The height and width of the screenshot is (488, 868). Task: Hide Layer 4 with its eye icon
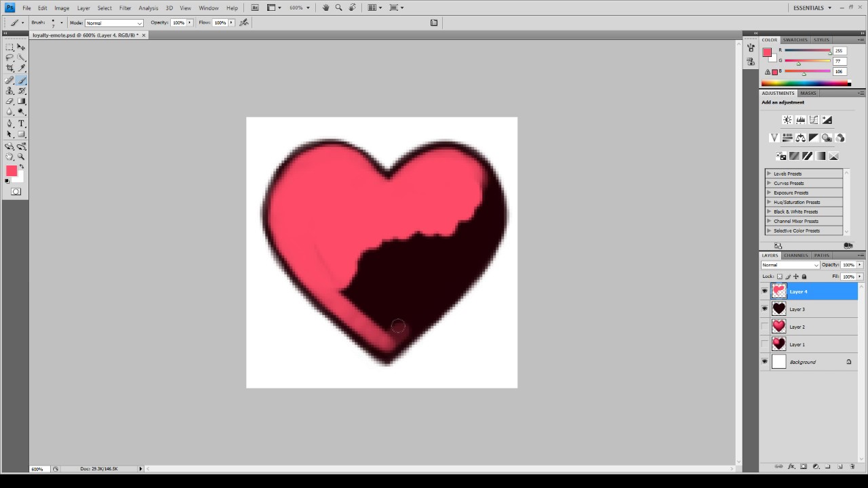765,291
